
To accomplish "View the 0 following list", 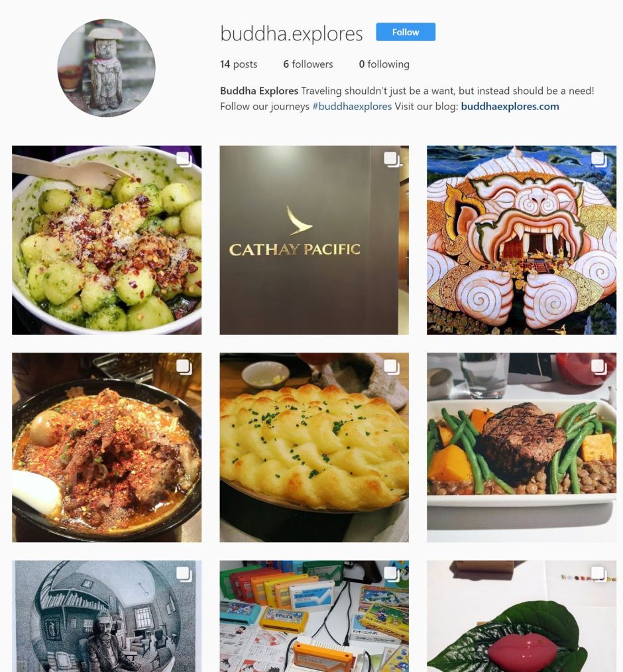I will click(x=384, y=64).
